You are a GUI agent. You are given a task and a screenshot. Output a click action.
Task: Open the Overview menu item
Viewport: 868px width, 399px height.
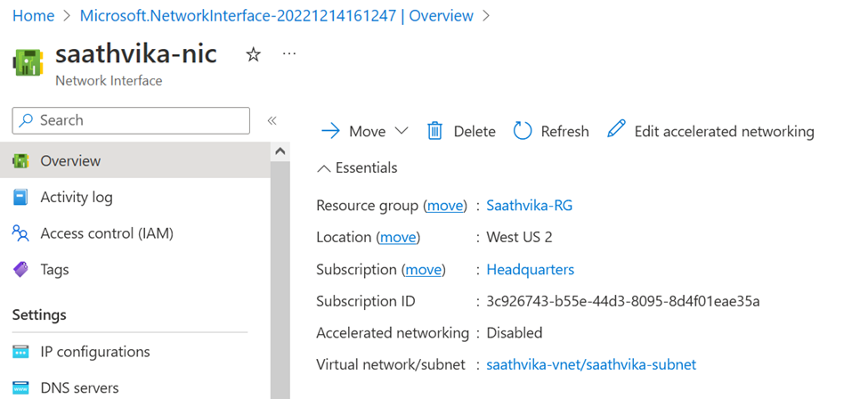(135, 161)
